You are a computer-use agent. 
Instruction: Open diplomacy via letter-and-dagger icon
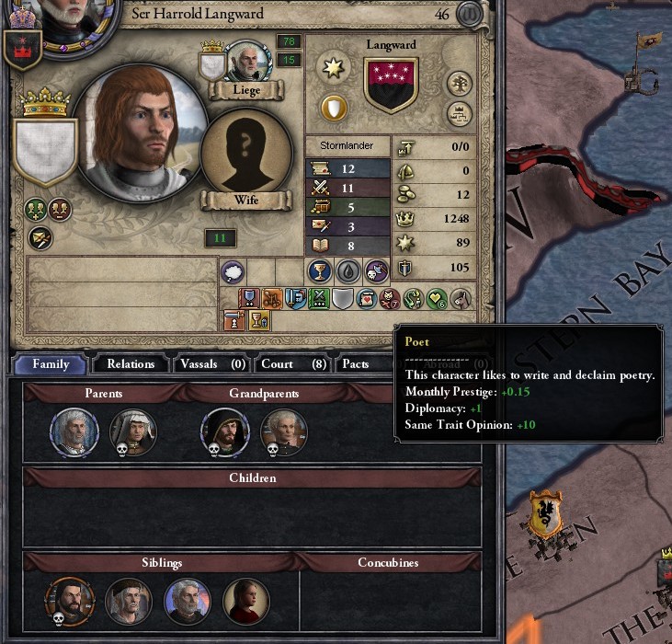(40, 238)
